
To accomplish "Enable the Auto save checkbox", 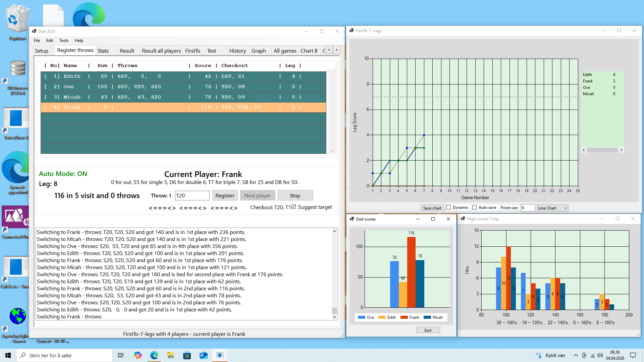I will click(x=474, y=207).
